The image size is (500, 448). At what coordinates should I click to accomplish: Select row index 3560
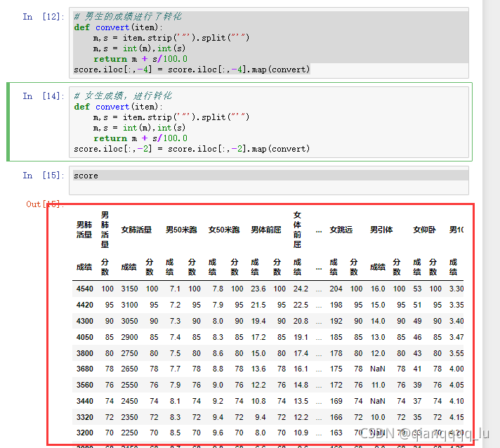pos(85,386)
